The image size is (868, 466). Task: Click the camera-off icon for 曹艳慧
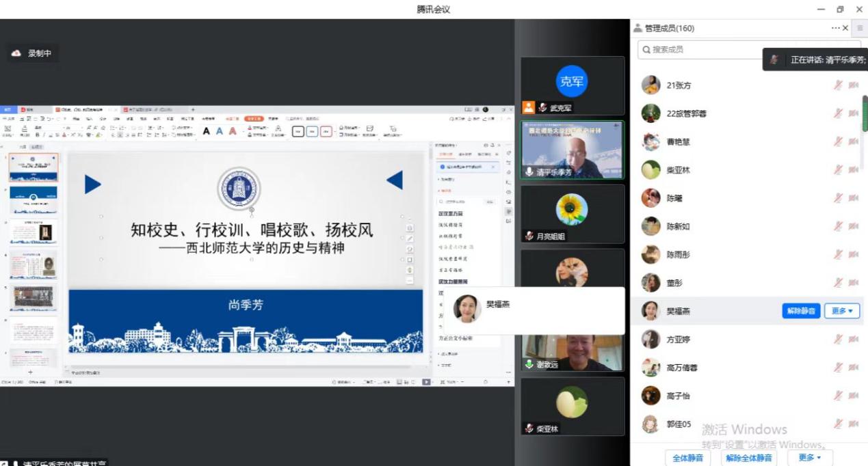853,141
